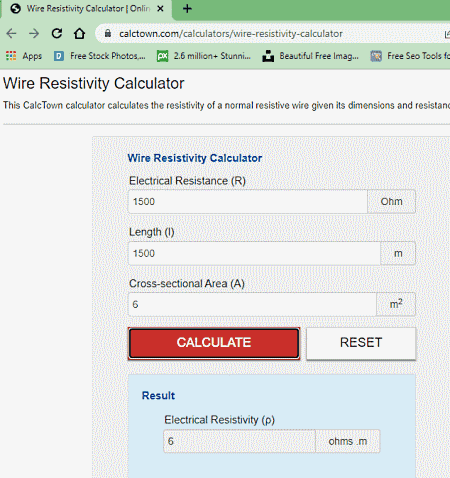
Task: Open the Beautiful Free Images bookmark
Action: click(x=310, y=56)
